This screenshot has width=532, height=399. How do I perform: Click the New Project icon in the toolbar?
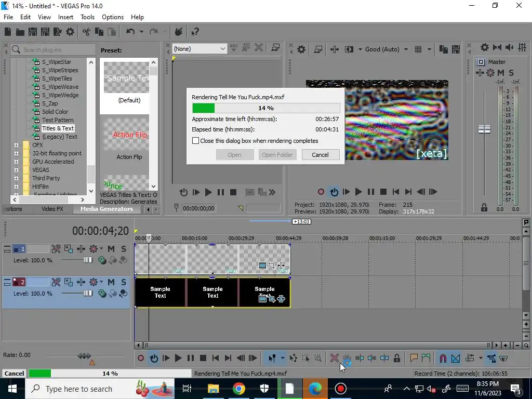click(x=7, y=32)
